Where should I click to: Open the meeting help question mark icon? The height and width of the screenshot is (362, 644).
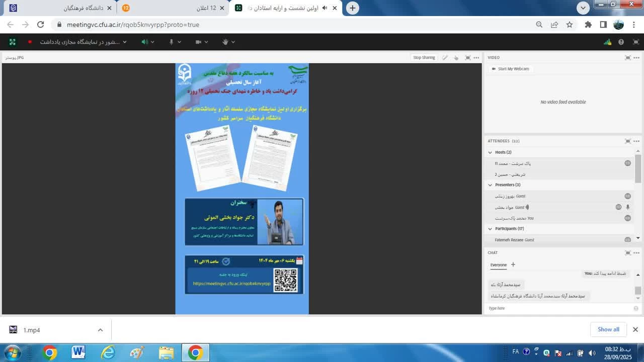pos(621,42)
